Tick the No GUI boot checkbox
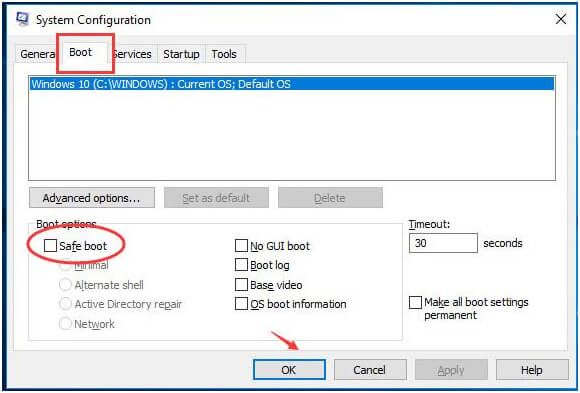This screenshot has height=393, width=580. click(241, 245)
